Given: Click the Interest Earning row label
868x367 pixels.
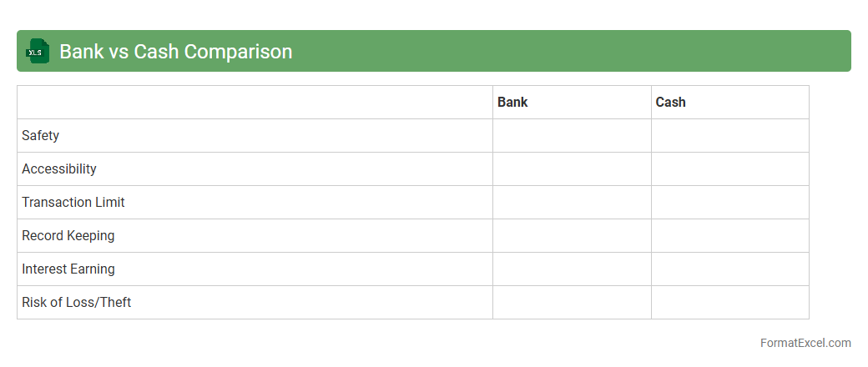Looking at the screenshot, I should pos(68,269).
